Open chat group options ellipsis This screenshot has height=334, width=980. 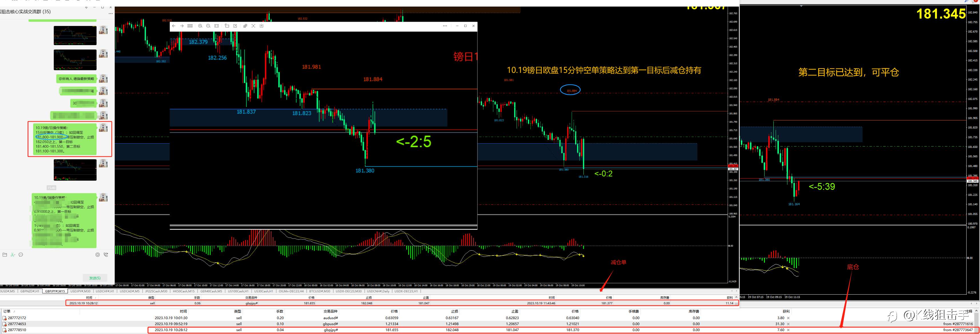111,14
